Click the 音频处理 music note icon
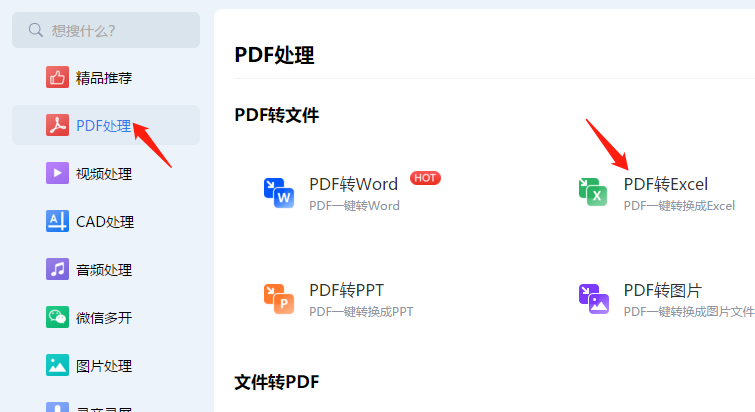 click(57, 269)
